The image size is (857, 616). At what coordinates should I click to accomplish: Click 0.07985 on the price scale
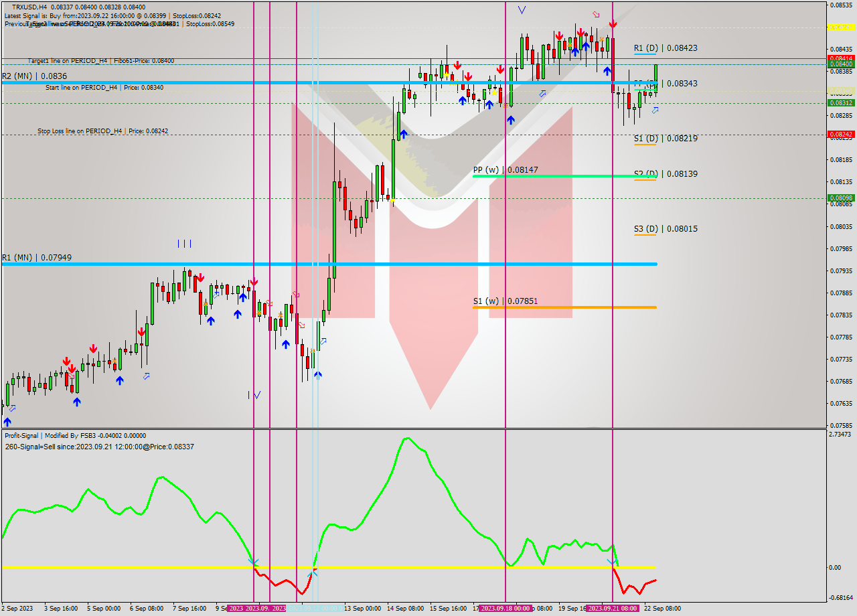841,248
